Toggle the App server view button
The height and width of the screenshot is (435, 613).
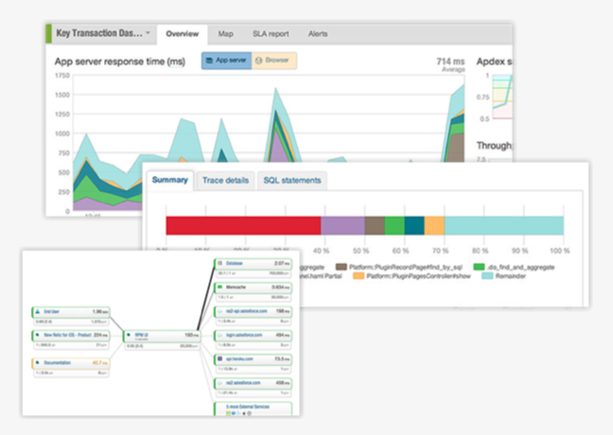225,61
